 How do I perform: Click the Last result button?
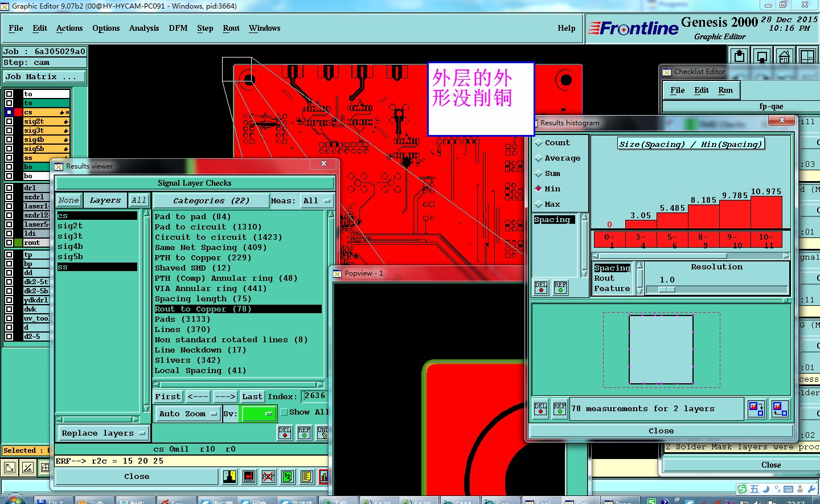point(252,396)
